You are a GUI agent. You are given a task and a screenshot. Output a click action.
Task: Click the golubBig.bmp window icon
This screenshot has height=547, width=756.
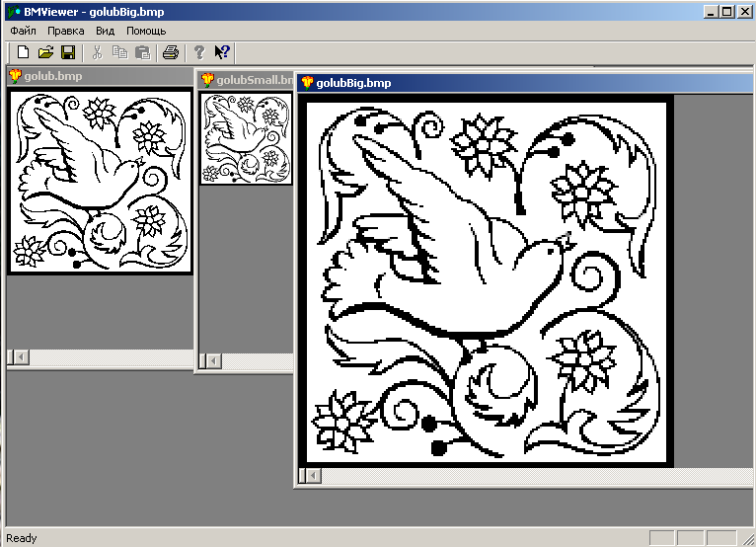[307, 83]
